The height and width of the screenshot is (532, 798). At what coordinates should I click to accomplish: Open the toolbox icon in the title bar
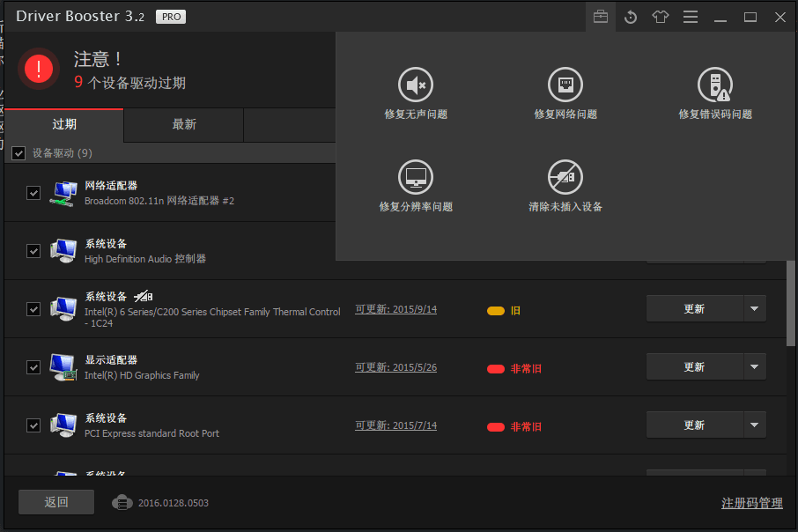click(601, 17)
